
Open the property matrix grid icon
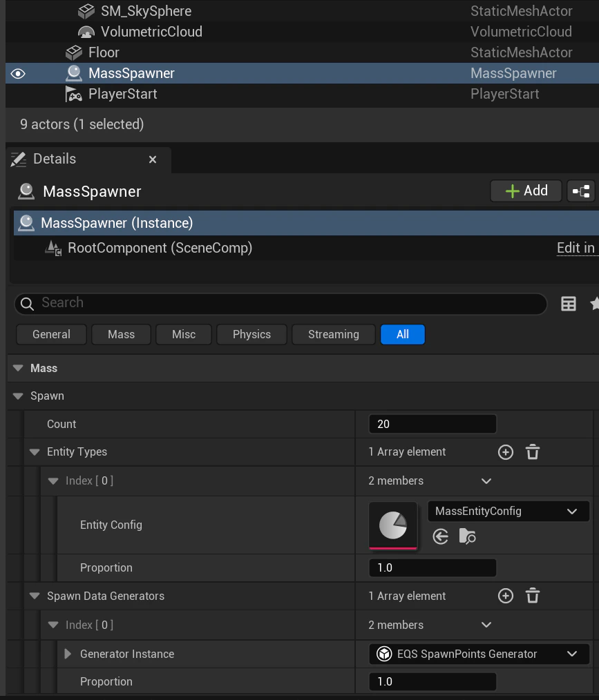(568, 304)
